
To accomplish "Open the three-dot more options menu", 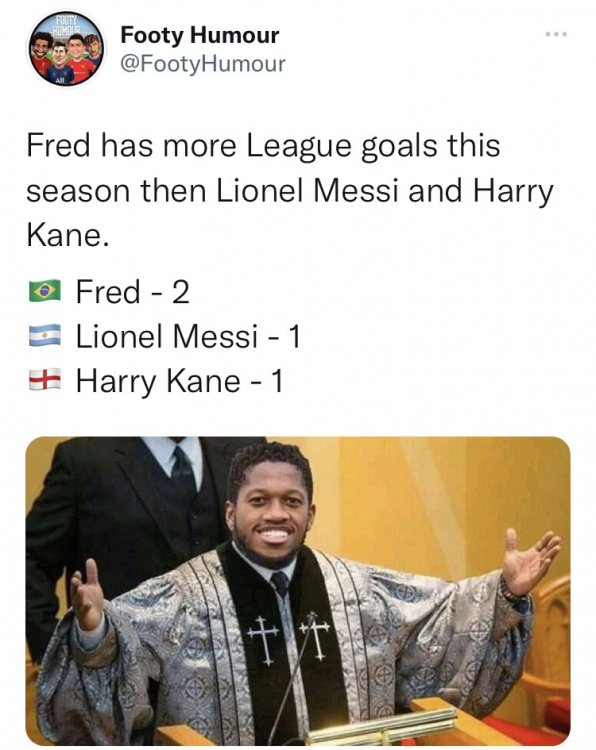I will pyautogui.click(x=556, y=34).
